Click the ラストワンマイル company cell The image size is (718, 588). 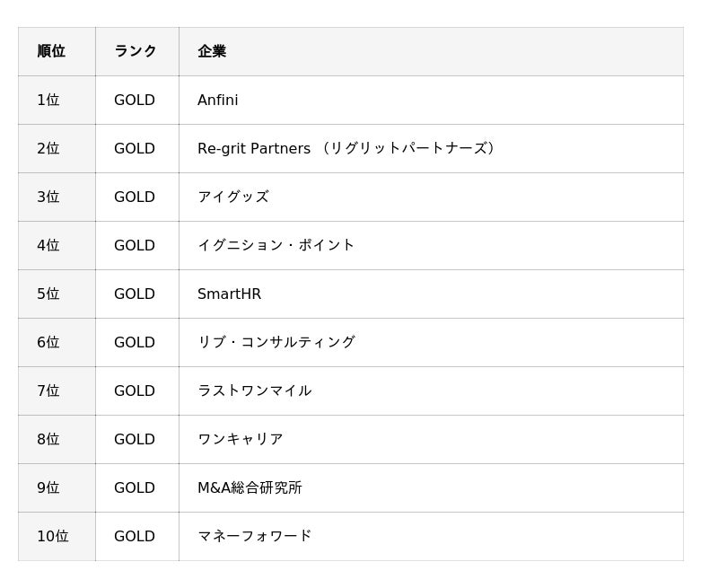255,391
